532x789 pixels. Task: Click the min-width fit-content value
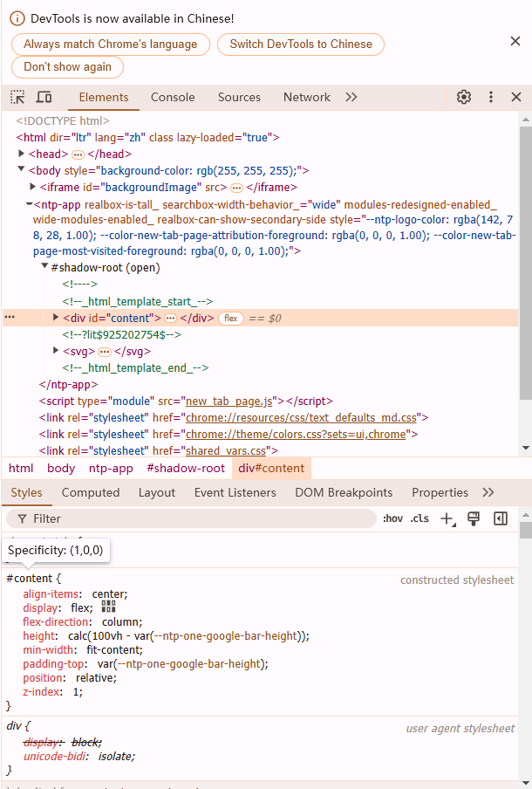point(114,649)
